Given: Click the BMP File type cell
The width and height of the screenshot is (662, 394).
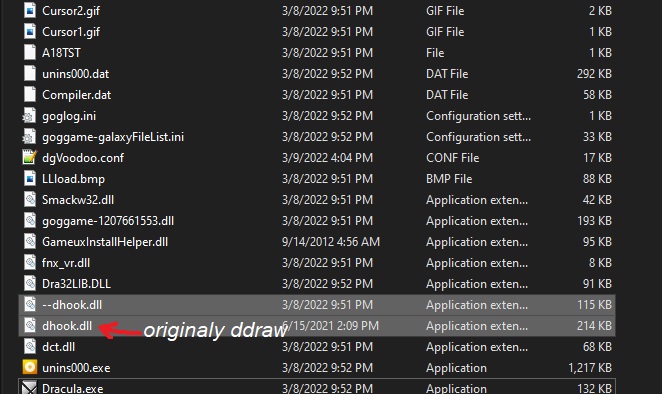Looking at the screenshot, I should coord(449,179).
